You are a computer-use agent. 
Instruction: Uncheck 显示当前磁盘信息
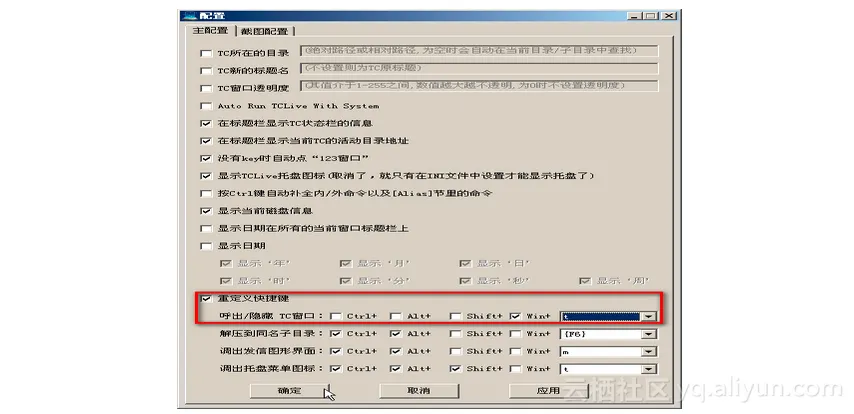pyautogui.click(x=206, y=211)
